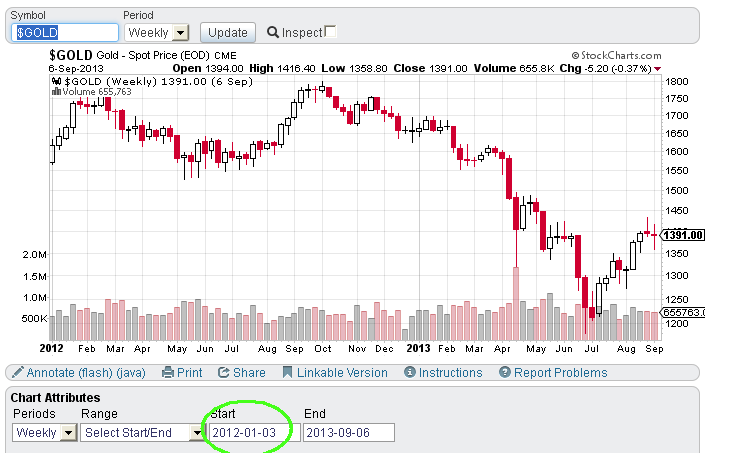Click the Report Problems link
This screenshot has width=733, height=453.
click(561, 373)
